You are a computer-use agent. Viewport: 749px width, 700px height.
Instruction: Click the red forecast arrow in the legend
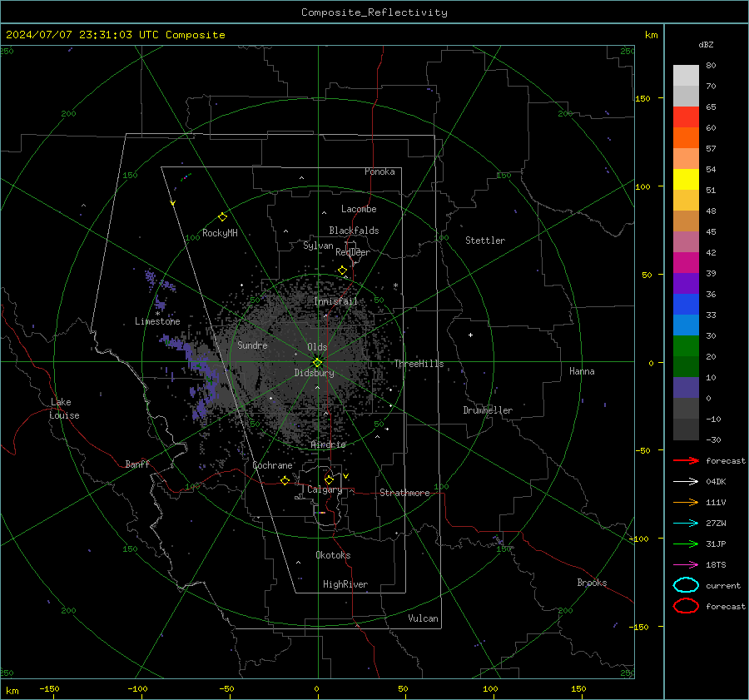[686, 460]
